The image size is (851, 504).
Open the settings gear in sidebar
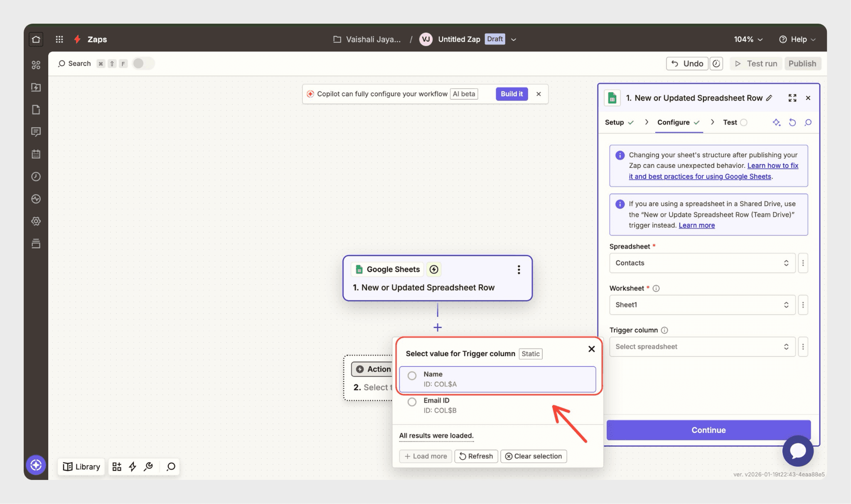click(x=36, y=221)
